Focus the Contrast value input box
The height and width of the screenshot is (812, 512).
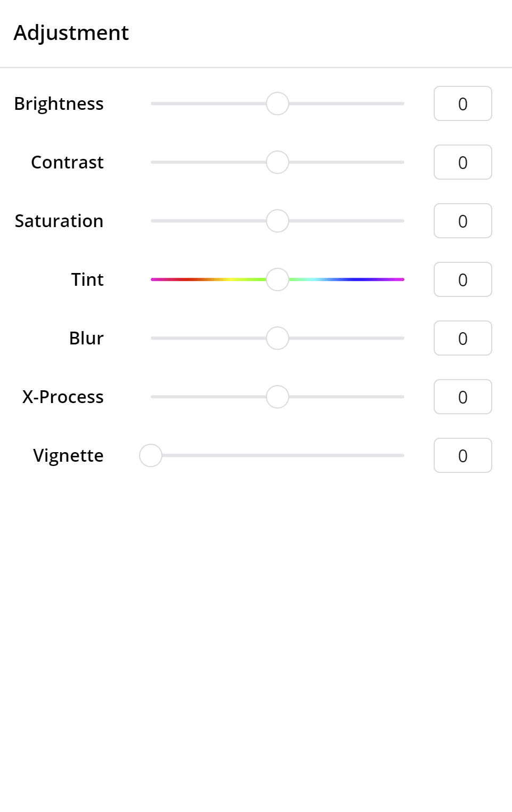pyautogui.click(x=462, y=162)
